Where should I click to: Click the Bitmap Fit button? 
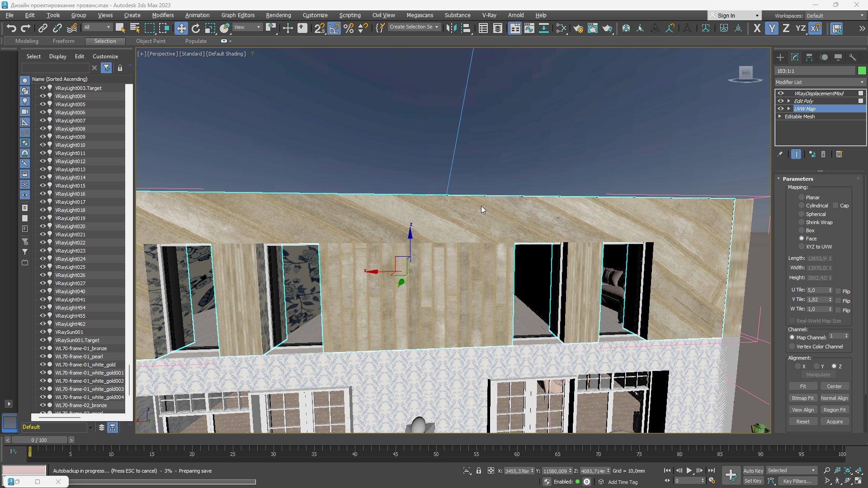(802, 398)
